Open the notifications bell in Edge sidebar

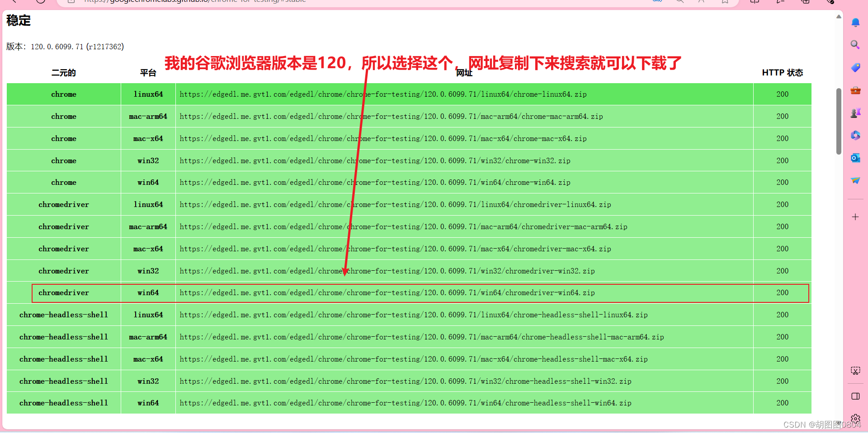click(x=855, y=23)
